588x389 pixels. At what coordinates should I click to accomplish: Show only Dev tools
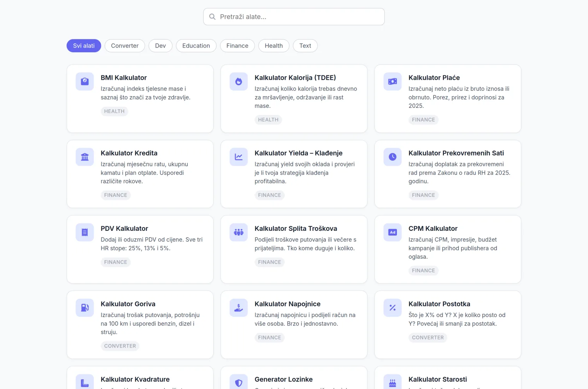pos(161,46)
